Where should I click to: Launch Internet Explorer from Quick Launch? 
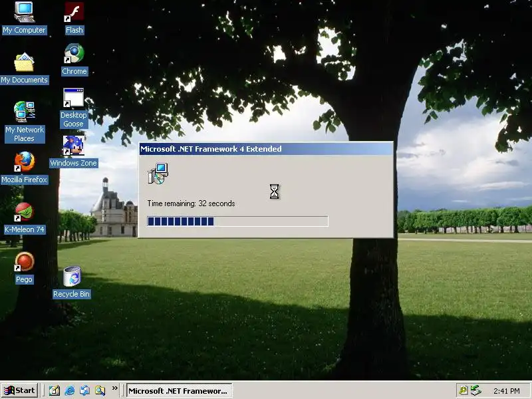pyautogui.click(x=70, y=390)
